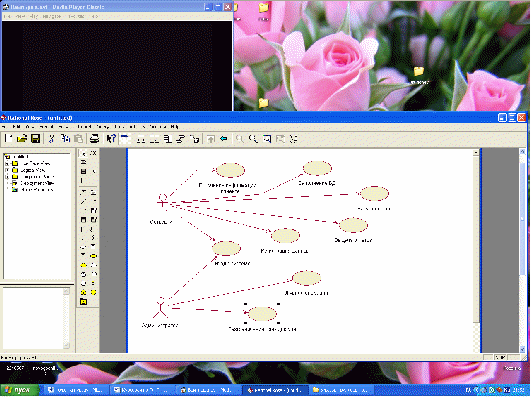Image resolution: width=531 pixels, height=397 pixels.
Task: Select Component View in the browser tree
Action: pyautogui.click(x=37, y=177)
